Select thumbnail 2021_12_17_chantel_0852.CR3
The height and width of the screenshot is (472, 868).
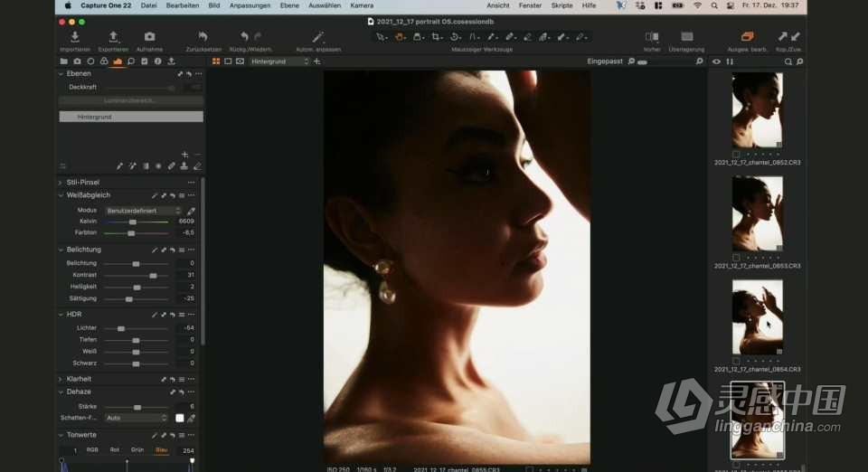pos(757,109)
